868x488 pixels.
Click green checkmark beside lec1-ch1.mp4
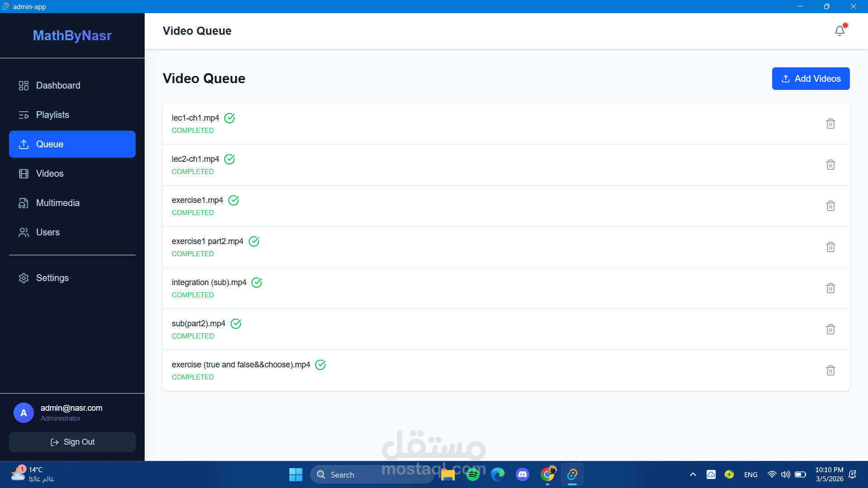[230, 118]
